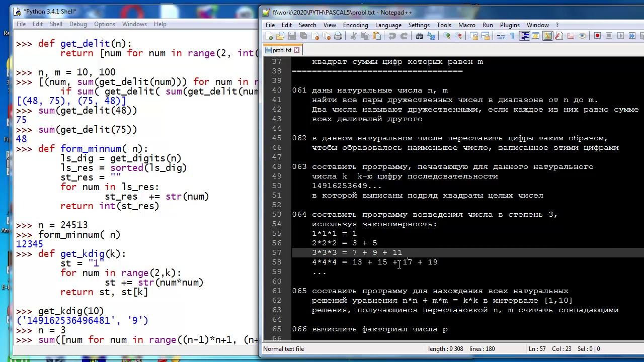Viewport: 644px width, 362px height.
Task: Click the Open file toolbar icon
Action: pyautogui.click(x=280, y=36)
